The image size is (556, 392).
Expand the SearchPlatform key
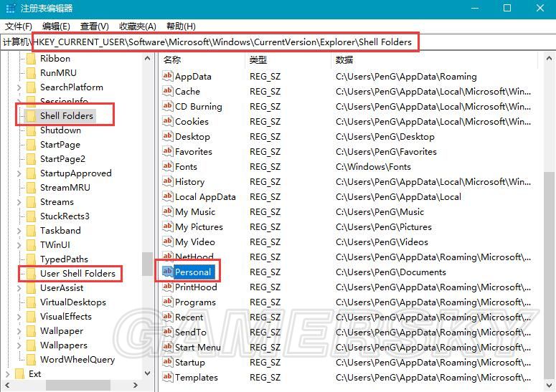19,87
